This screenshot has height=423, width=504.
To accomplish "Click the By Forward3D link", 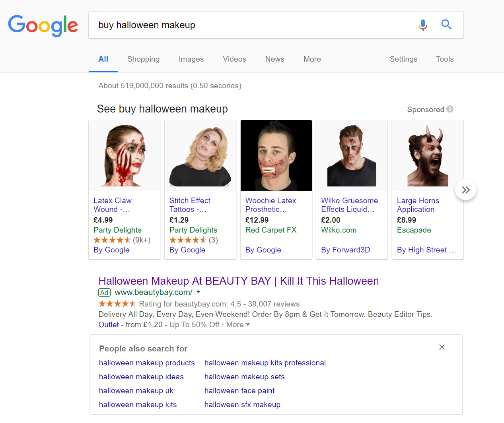I will [345, 250].
